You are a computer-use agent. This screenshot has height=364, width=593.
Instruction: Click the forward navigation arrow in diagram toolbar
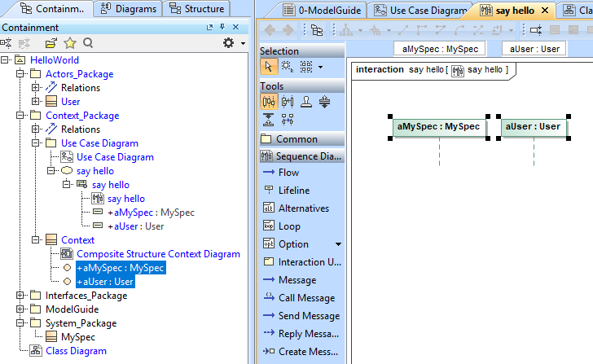point(288,30)
